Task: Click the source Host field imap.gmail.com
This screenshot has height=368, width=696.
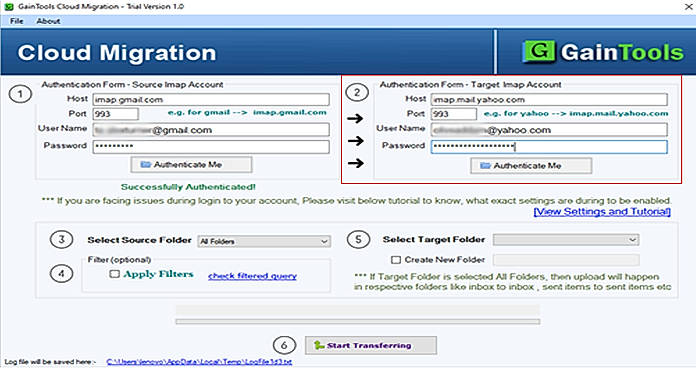Action: pos(211,99)
